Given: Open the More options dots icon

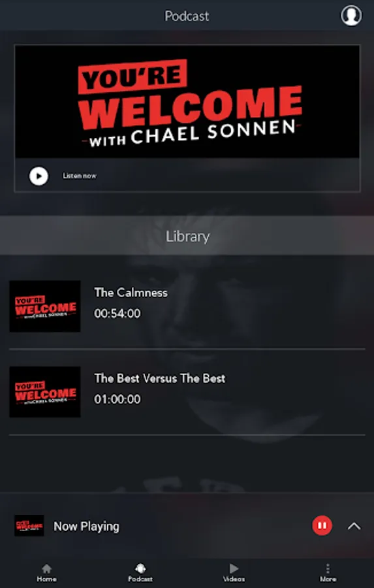Looking at the screenshot, I should tap(328, 568).
